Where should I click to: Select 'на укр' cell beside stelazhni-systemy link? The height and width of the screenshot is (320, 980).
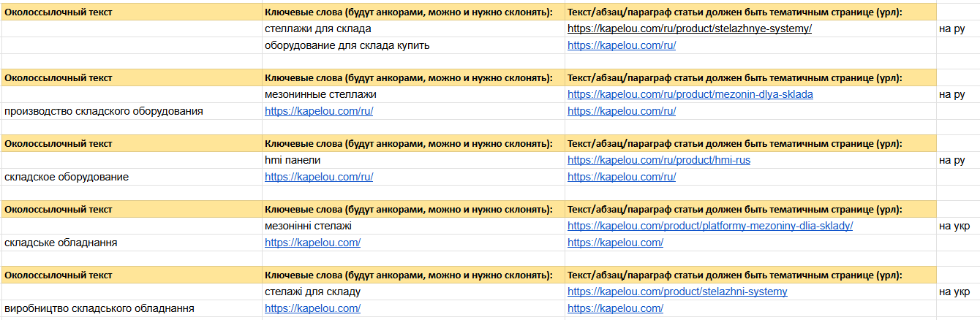958,292
